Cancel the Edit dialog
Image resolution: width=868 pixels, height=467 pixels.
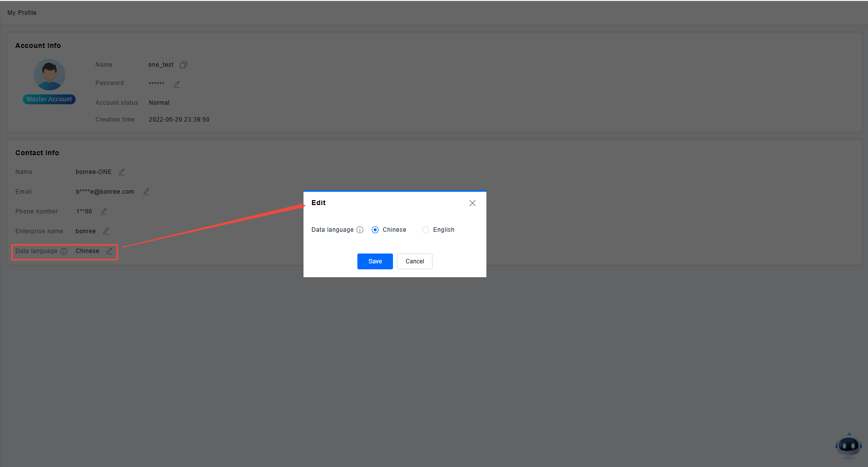pos(414,261)
